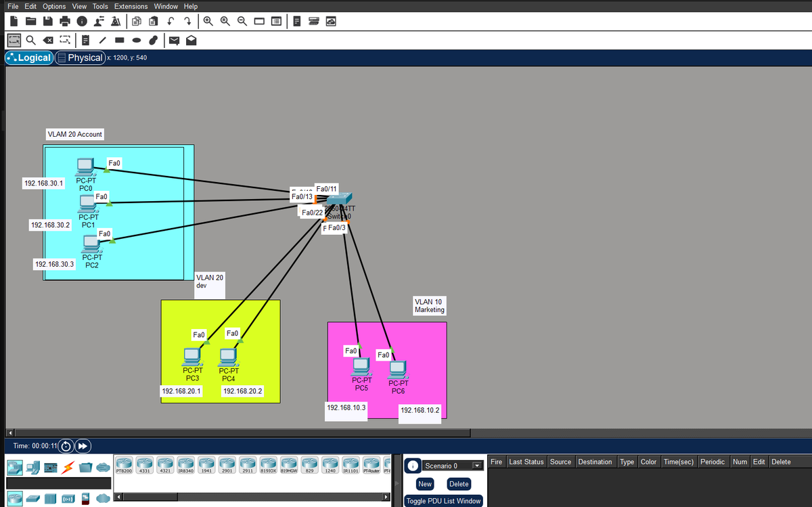The height and width of the screenshot is (507, 812).
Task: Choose the Draw Line tool
Action: coord(103,41)
